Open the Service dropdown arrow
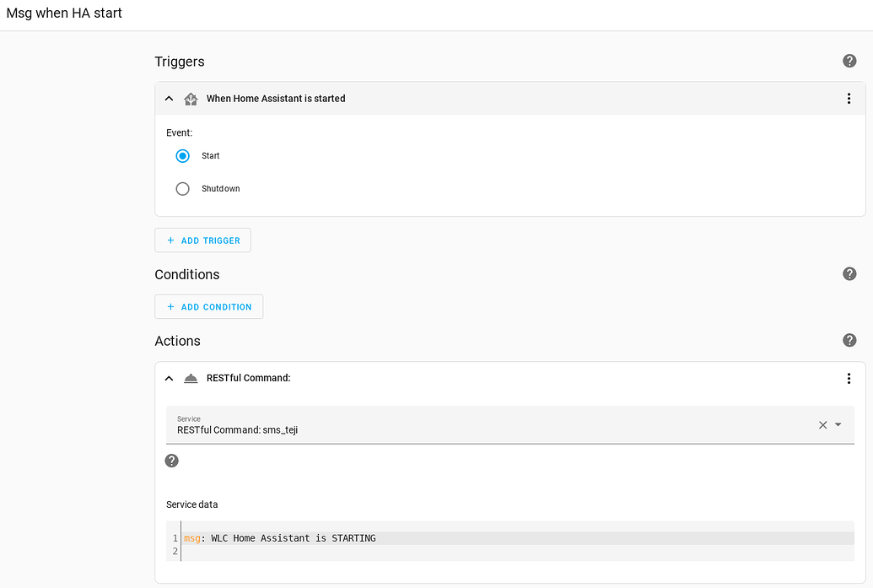The width and height of the screenshot is (873, 588). point(837,424)
